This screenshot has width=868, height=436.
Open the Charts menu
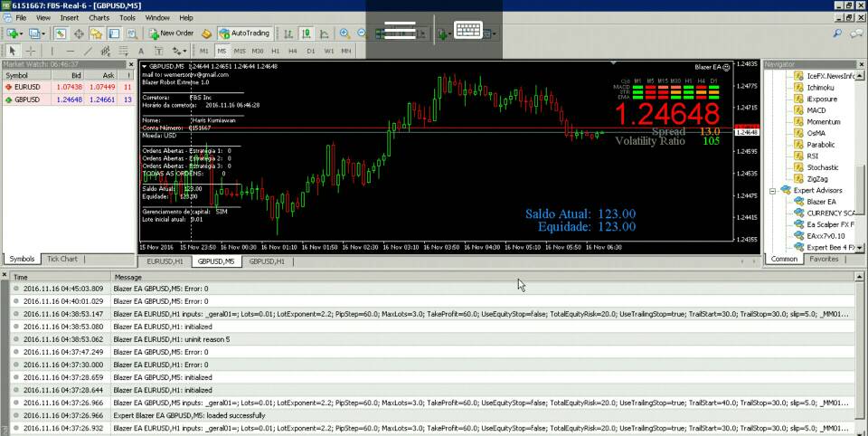99,17
